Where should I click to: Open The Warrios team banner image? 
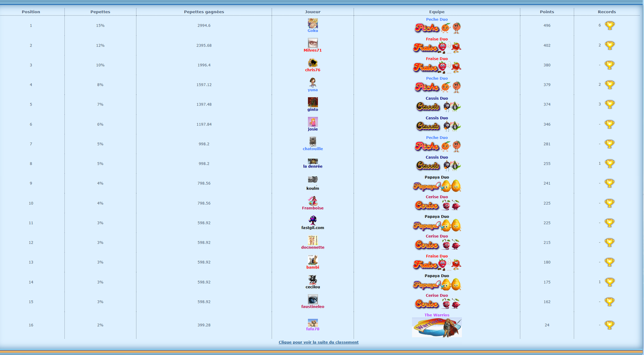437,327
